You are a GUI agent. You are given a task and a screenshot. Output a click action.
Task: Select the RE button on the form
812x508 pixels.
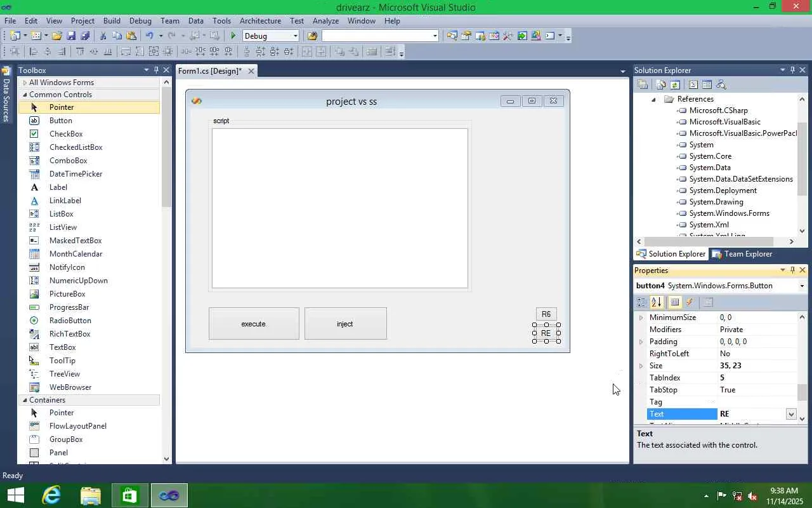point(546,333)
